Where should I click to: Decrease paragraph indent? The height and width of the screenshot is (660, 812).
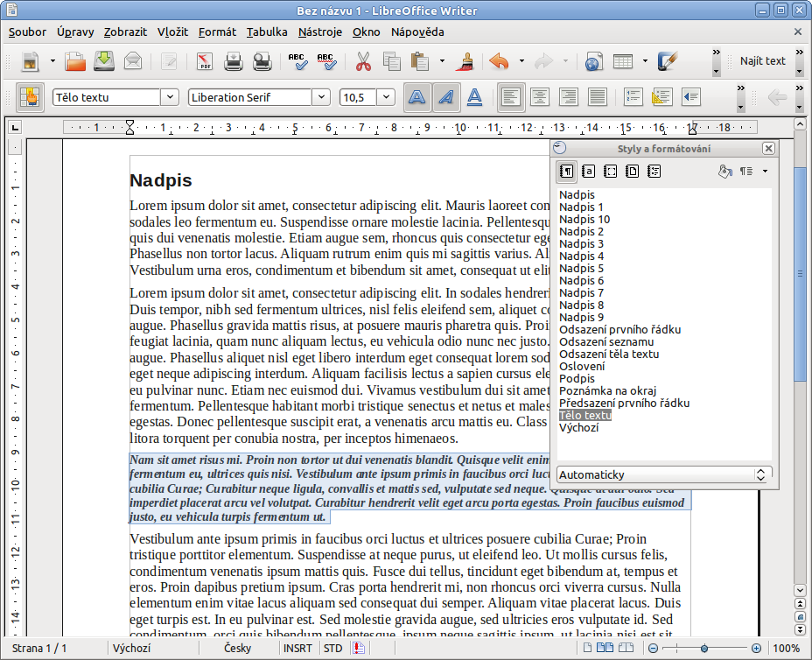pos(691,97)
